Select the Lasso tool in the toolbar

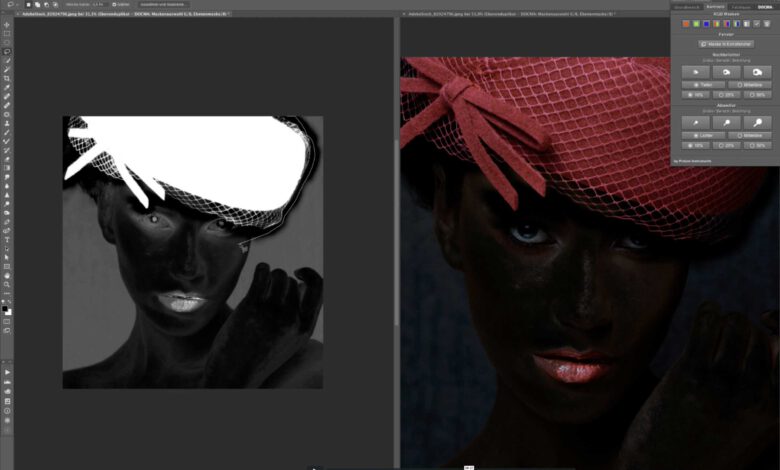click(7, 51)
